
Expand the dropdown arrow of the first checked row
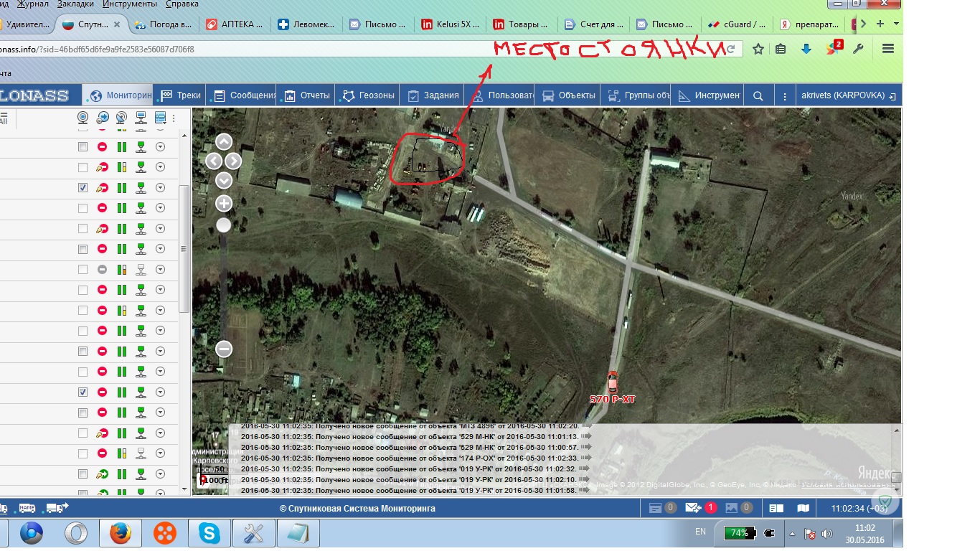click(x=160, y=188)
